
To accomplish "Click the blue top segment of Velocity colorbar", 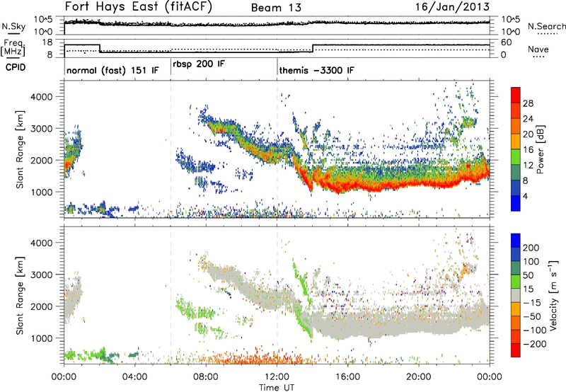I will point(516,241).
